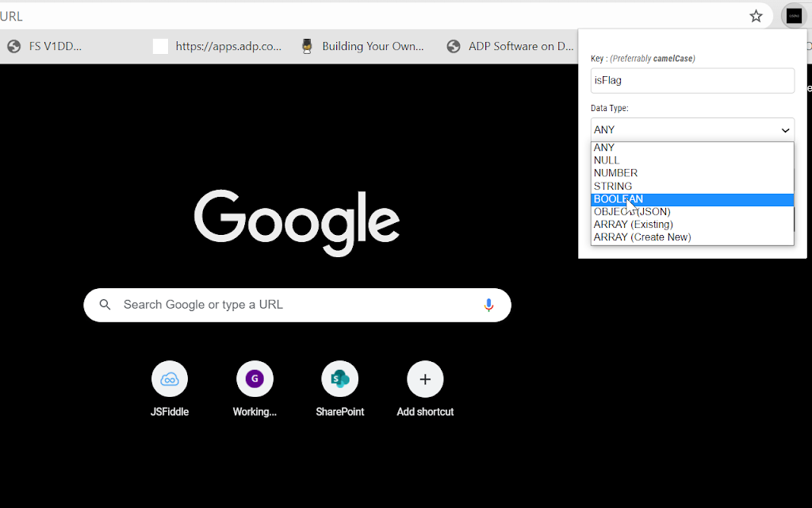This screenshot has height=508, width=812.
Task: Click the blank favicon of apps.adp.co bookmark
Action: point(160,46)
